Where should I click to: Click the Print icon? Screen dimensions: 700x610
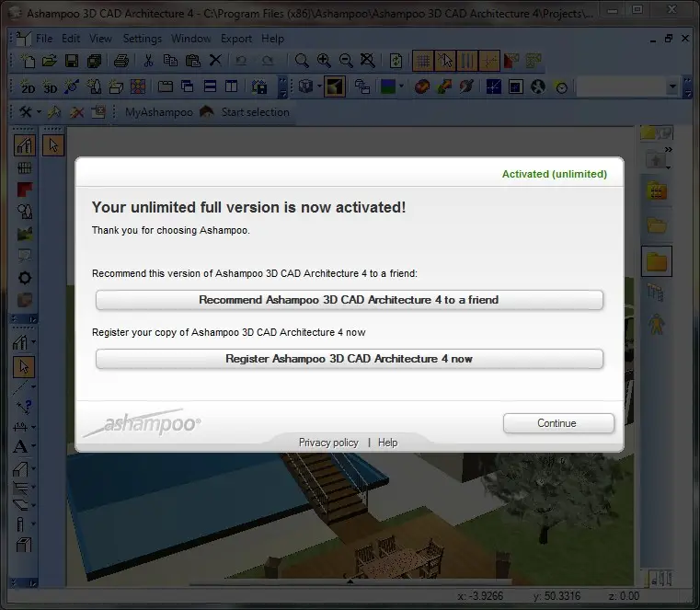coord(121,61)
